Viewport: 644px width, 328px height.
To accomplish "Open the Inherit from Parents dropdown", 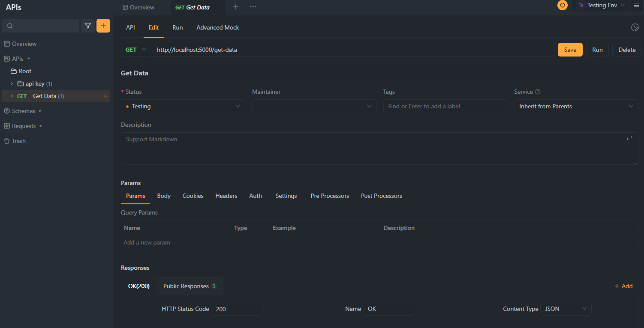I will (576, 106).
